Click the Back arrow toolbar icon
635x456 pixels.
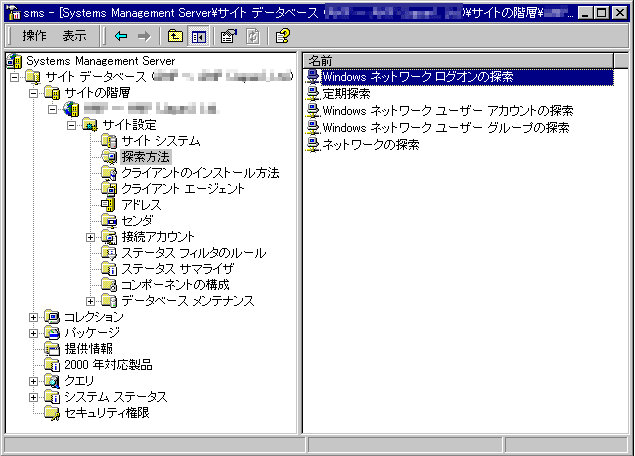[x=121, y=36]
